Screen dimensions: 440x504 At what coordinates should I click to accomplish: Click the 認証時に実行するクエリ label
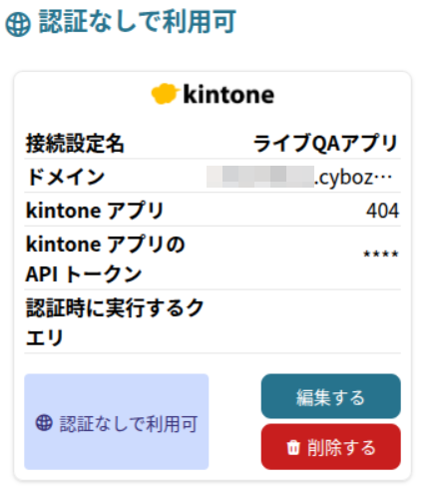click(x=115, y=322)
